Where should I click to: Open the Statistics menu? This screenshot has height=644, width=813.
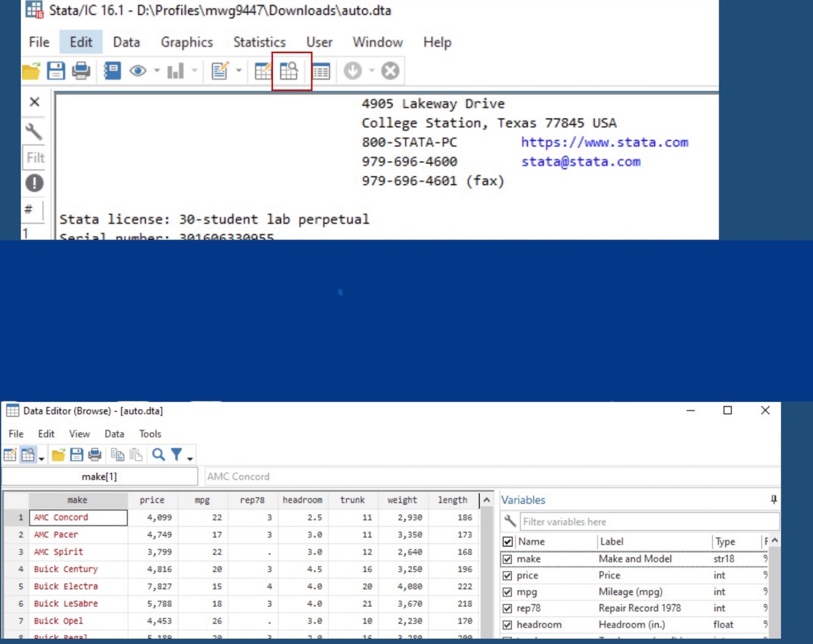coord(259,42)
